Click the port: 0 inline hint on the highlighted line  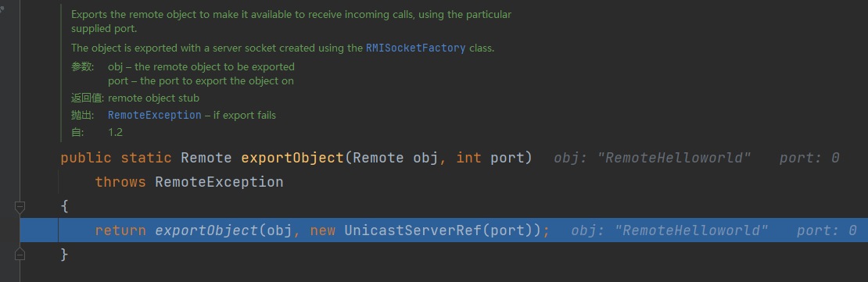pyautogui.click(x=827, y=230)
